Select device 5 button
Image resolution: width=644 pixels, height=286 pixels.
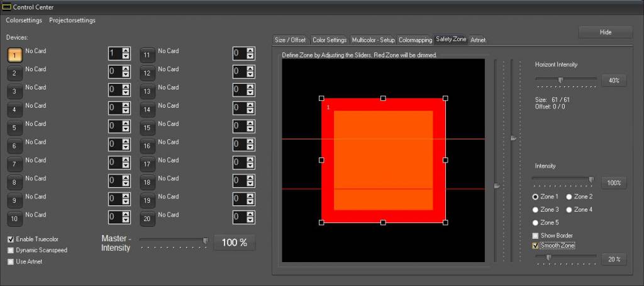(14, 128)
